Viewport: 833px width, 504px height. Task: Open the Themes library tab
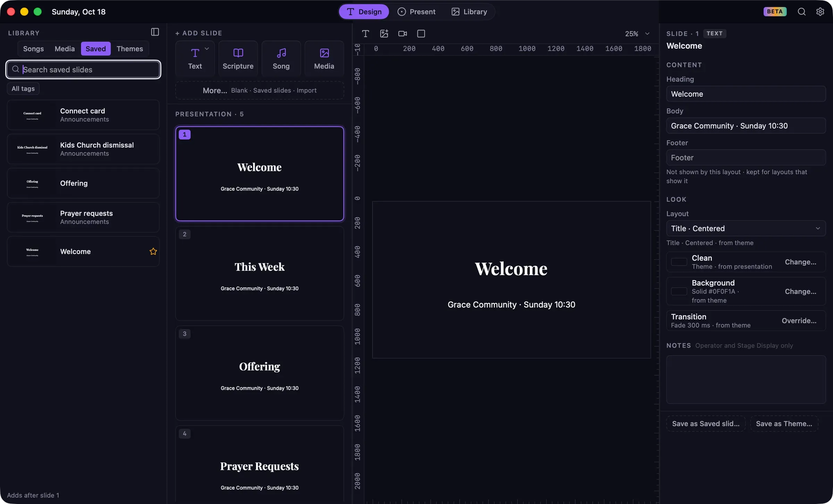(x=130, y=49)
